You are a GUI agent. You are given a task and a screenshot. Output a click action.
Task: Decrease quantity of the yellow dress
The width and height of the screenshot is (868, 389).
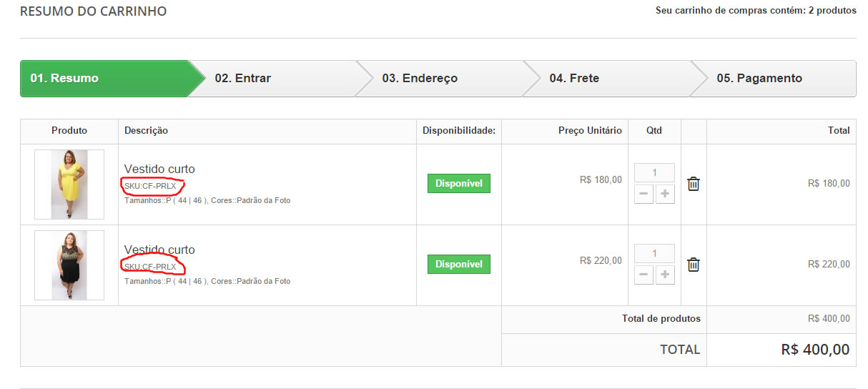coord(643,194)
